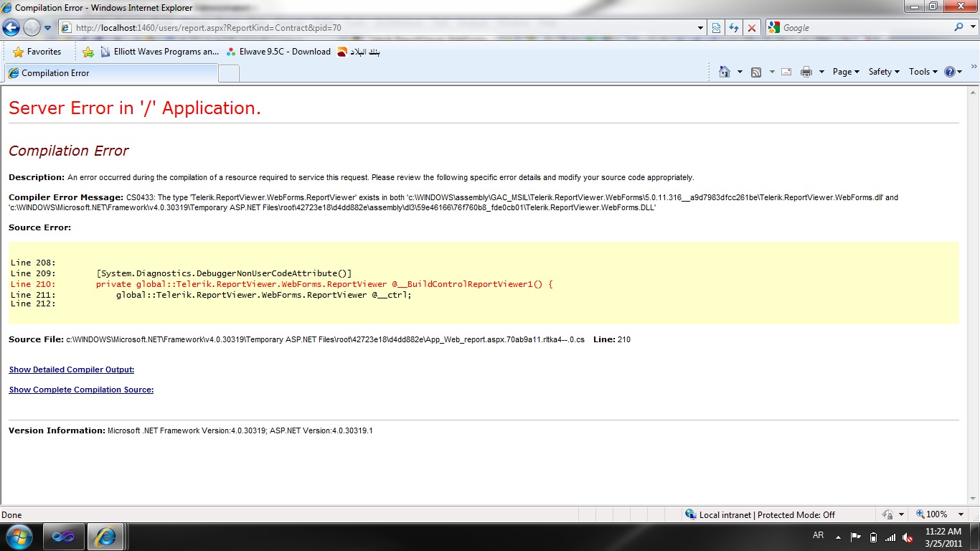Open Elliott Waves Programs favorite link
This screenshot has height=551, width=980.
coord(159,52)
